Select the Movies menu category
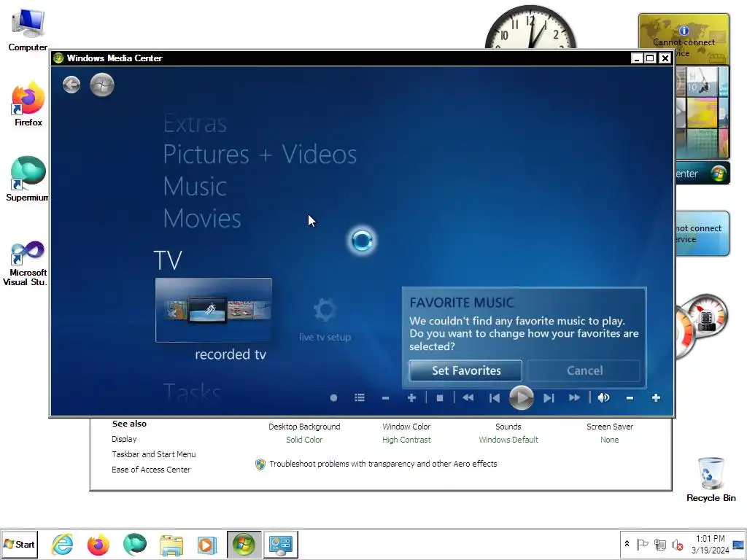 pos(202,218)
